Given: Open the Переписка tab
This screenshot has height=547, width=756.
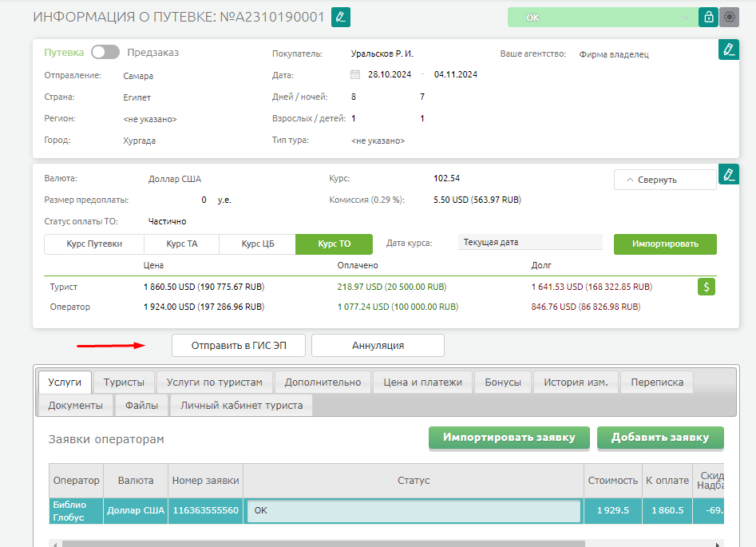Looking at the screenshot, I should coord(657,382).
